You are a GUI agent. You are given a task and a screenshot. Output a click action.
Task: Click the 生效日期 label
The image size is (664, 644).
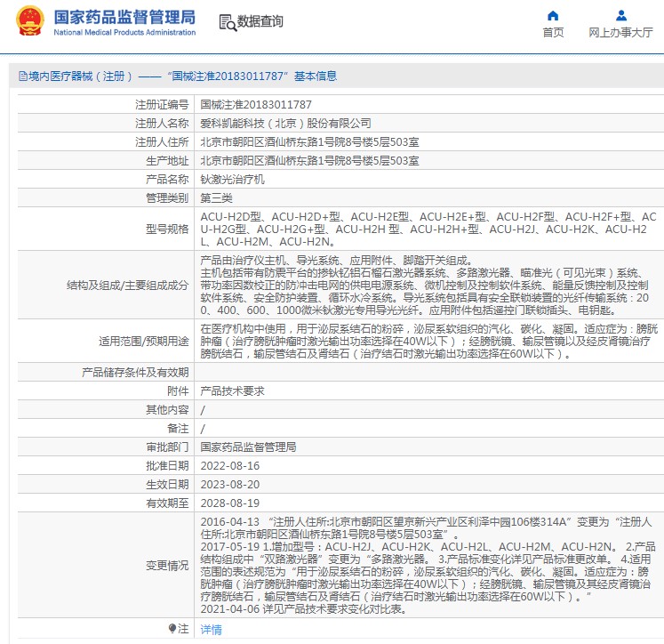[x=167, y=484]
